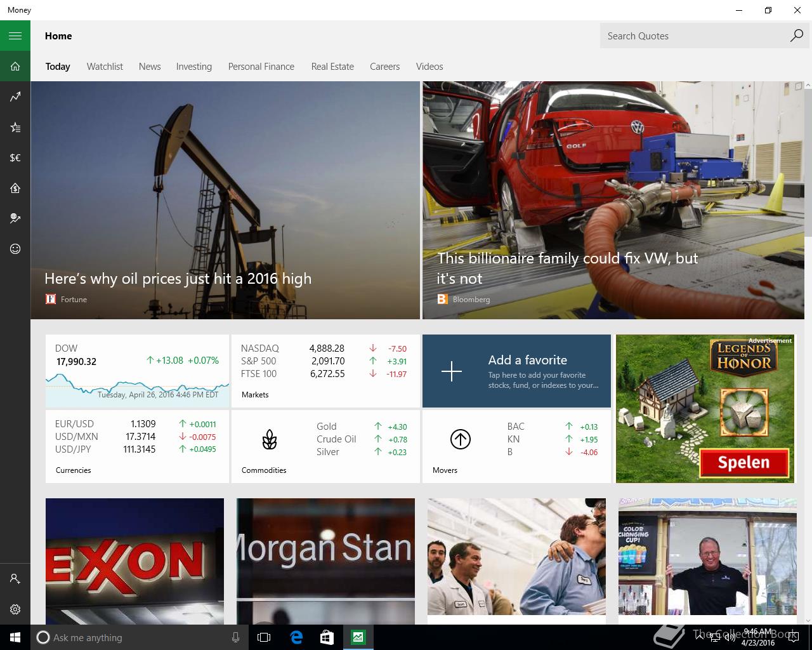This screenshot has height=650, width=812.
Task: Click the Markets tile label
Action: 255,395
